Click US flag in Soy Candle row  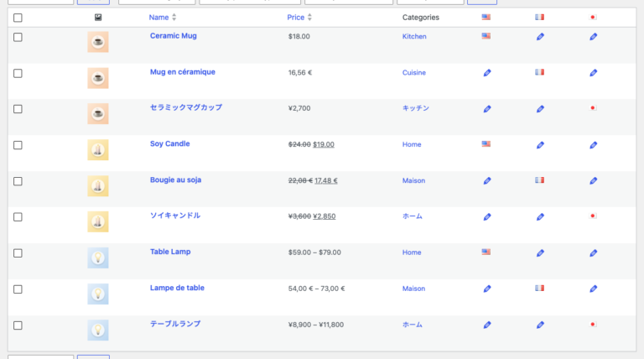pos(486,144)
